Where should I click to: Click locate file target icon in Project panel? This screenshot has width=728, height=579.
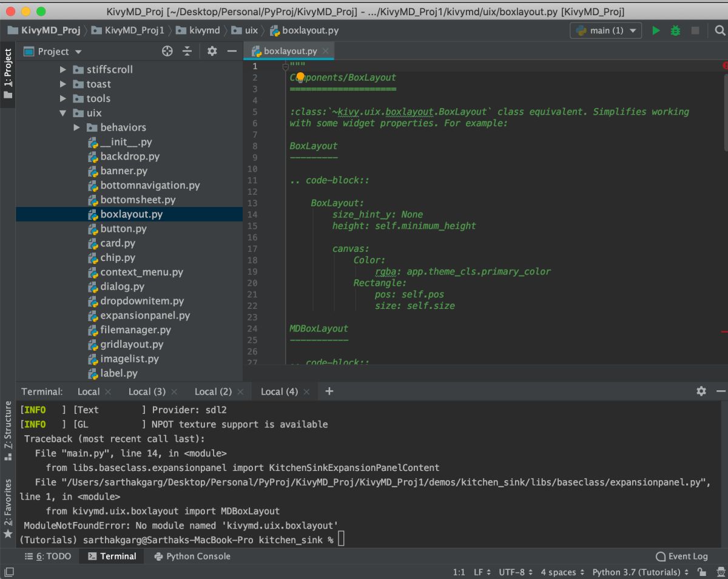(x=167, y=52)
